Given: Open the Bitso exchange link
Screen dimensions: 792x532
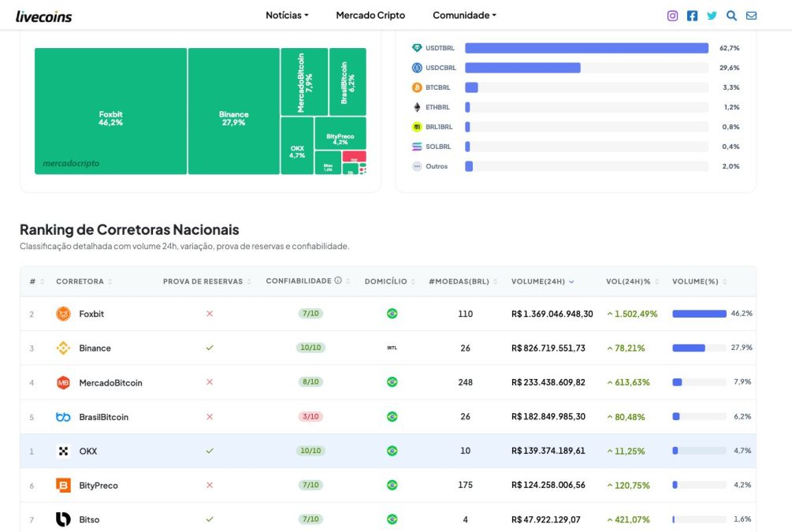Looking at the screenshot, I should [89, 519].
